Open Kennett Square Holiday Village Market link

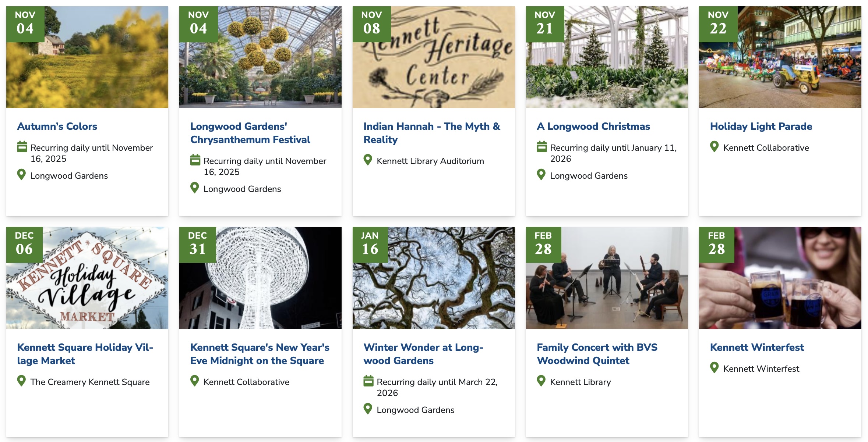(85, 354)
